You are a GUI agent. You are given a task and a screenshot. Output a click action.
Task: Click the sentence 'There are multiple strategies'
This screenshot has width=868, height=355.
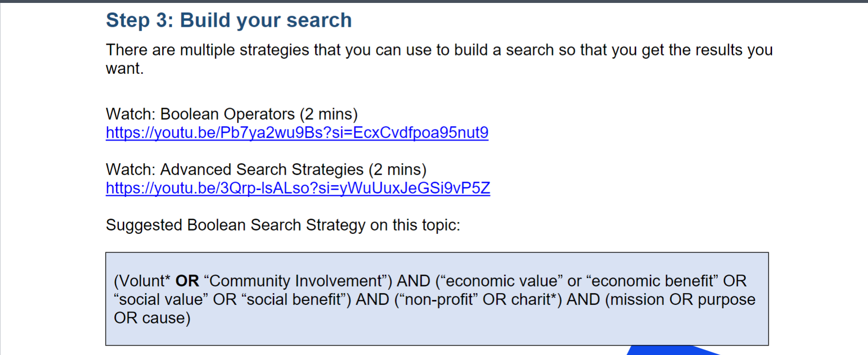point(439,59)
